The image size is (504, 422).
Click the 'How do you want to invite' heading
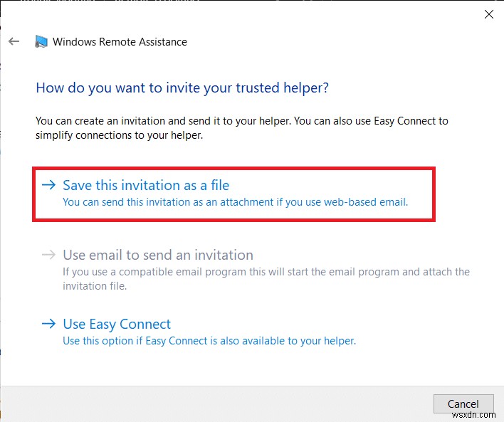point(182,88)
